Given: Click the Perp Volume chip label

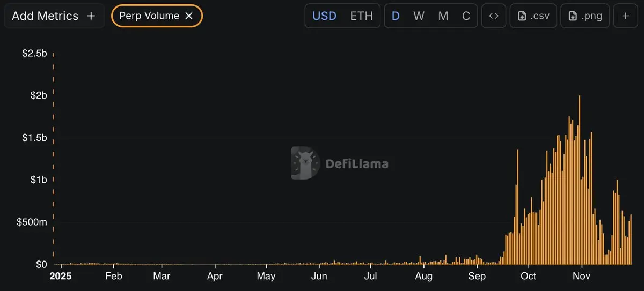Looking at the screenshot, I should [149, 16].
